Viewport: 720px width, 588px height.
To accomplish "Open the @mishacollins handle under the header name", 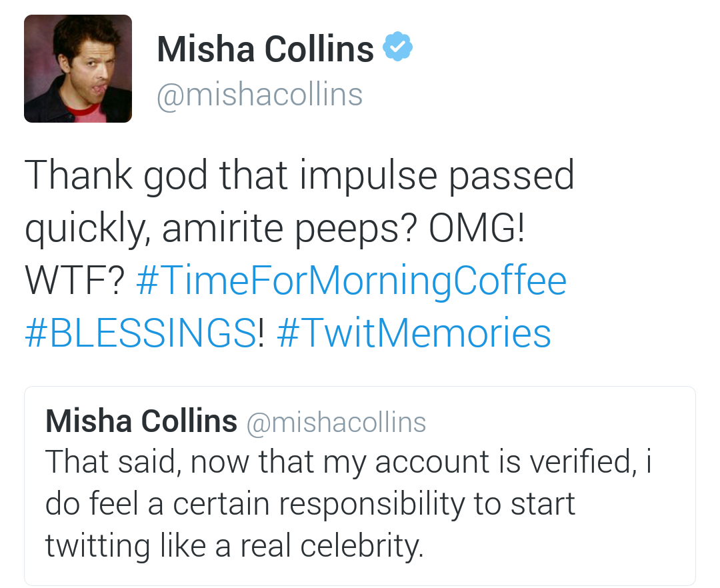I will click(x=259, y=95).
